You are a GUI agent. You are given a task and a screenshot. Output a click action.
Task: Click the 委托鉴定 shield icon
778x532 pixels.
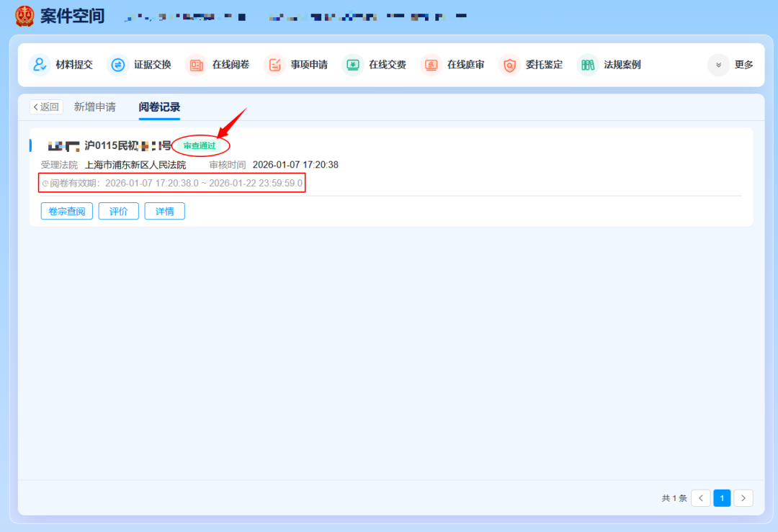click(x=509, y=65)
